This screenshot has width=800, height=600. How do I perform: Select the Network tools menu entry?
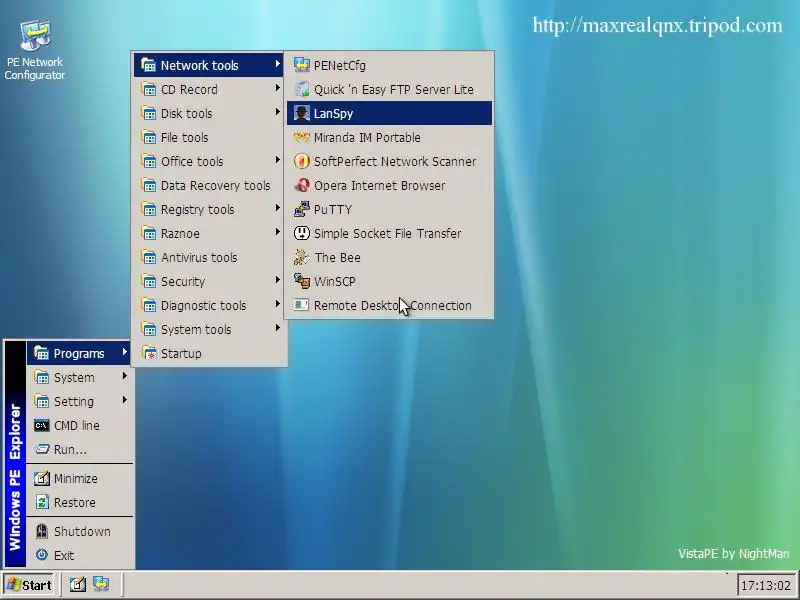[209, 65]
